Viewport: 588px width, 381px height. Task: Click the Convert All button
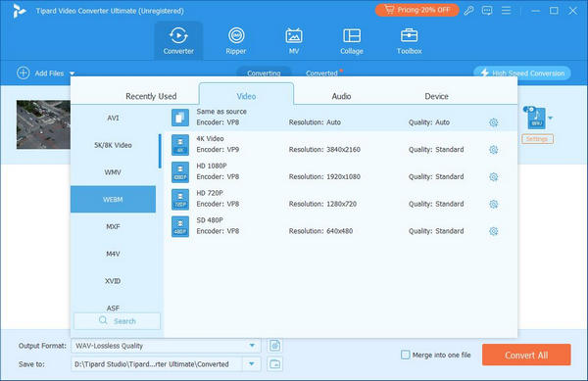point(526,355)
